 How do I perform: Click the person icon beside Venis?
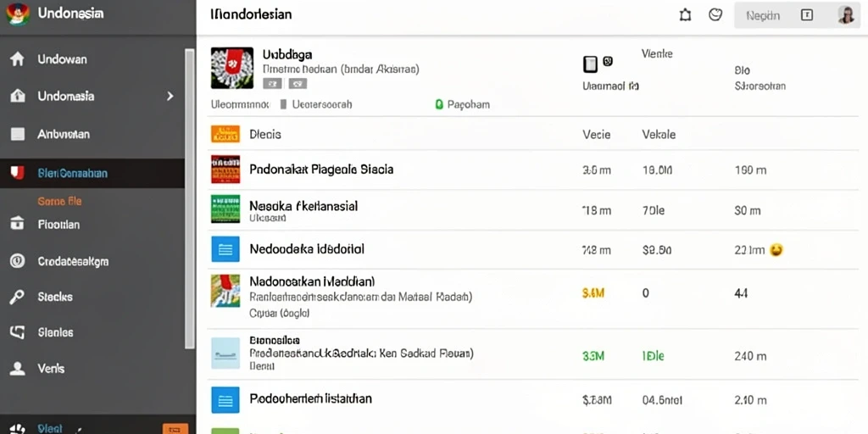(17, 369)
